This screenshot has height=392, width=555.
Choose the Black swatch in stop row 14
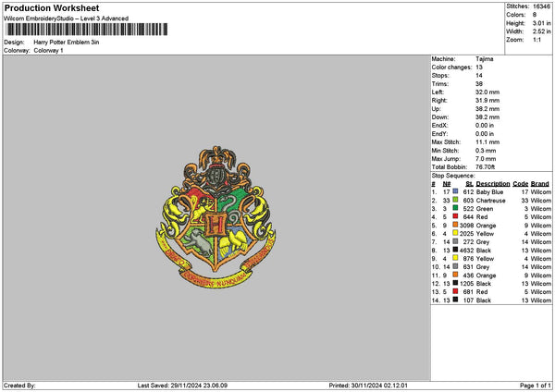pyautogui.click(x=455, y=300)
